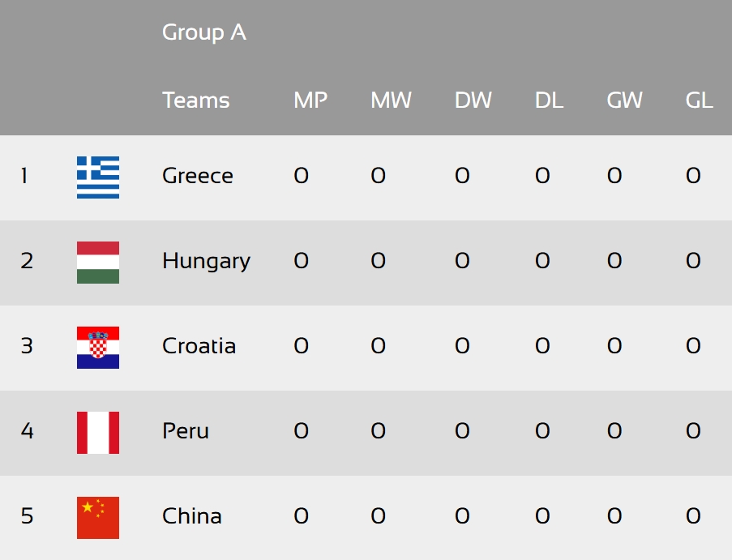Screen dimensions: 732x560
Task: Click the Greece flag icon
Action: pos(98,177)
